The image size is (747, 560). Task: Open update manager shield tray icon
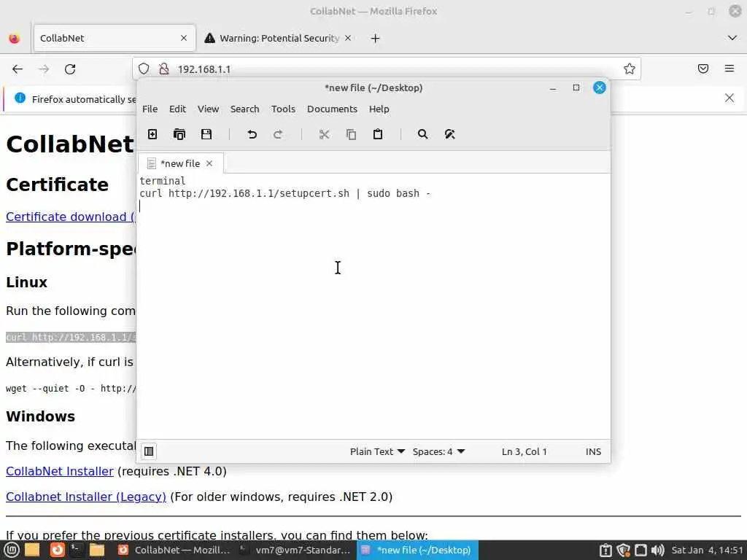tap(623, 550)
